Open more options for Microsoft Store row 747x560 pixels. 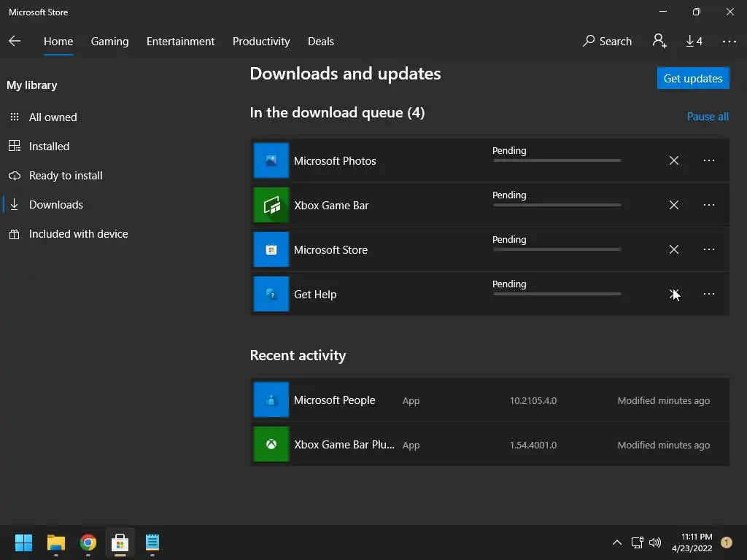pyautogui.click(x=709, y=249)
